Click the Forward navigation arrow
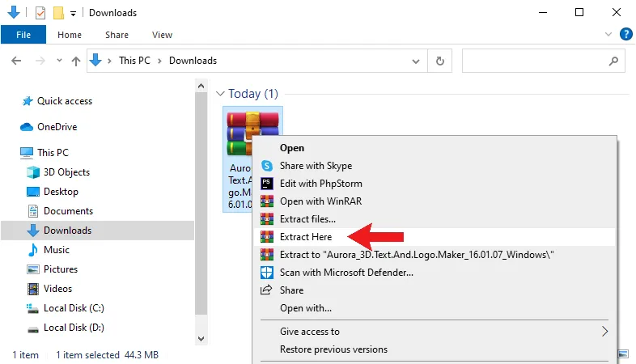The width and height of the screenshot is (636, 364). coord(40,61)
